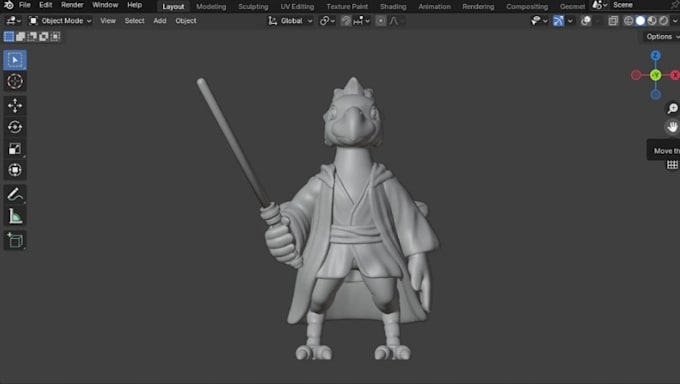Open the viewport Add menu
The image size is (680, 384).
coord(160,21)
